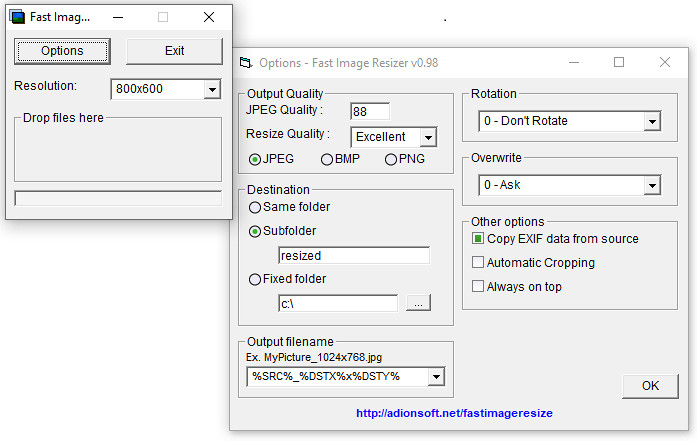Image resolution: width=697 pixels, height=441 pixels.
Task: Open Options from the small Fast Image Resizer window
Action: (62, 51)
